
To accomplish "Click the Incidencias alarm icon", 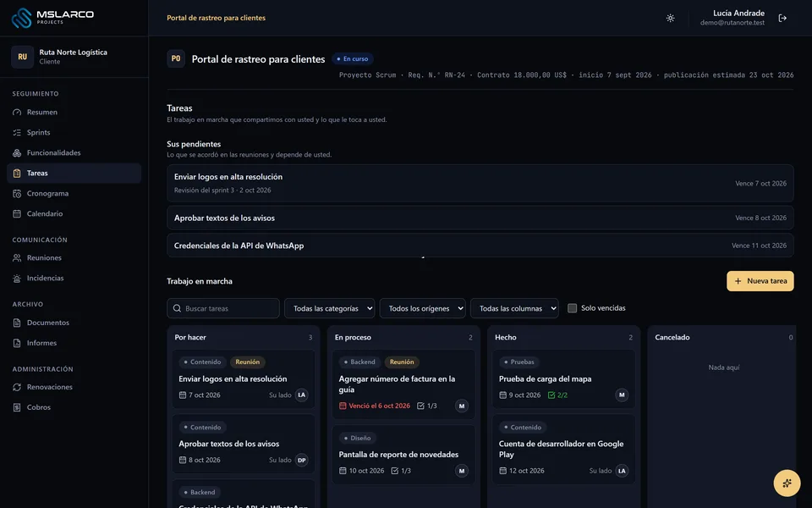I will tap(17, 278).
